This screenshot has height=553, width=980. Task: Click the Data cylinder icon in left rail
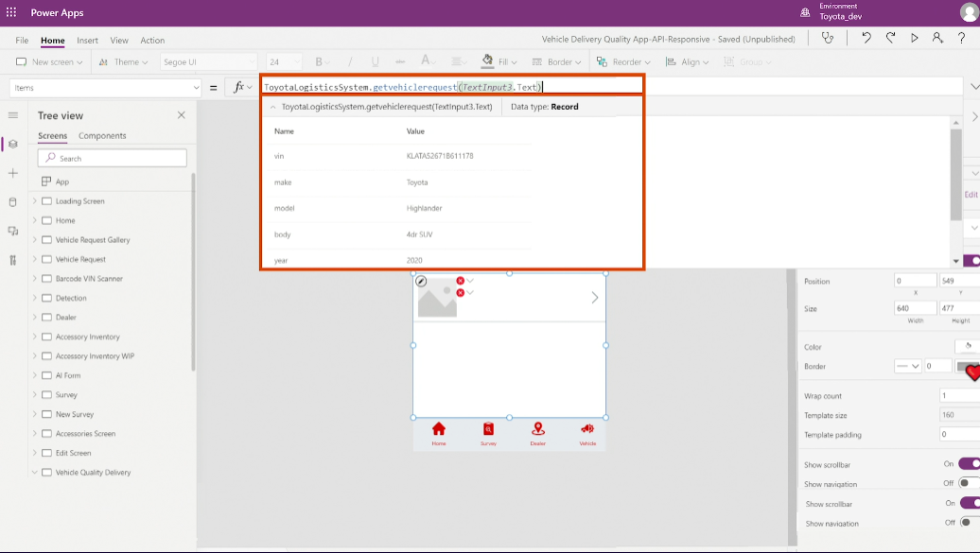(12, 202)
